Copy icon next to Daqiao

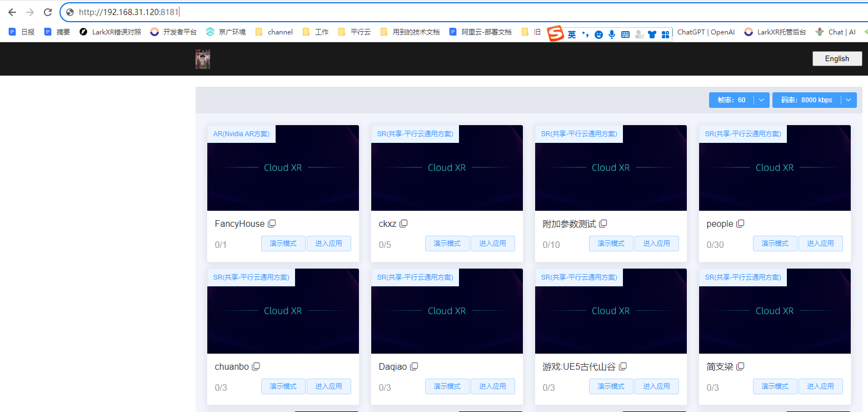[414, 366]
